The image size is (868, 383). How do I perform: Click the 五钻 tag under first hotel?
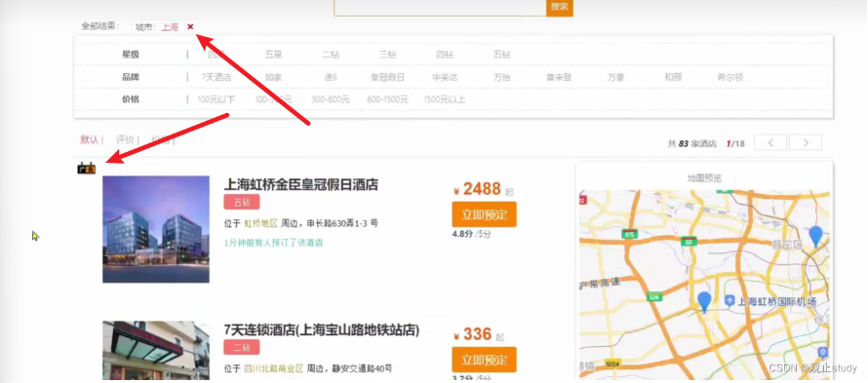[x=242, y=203]
